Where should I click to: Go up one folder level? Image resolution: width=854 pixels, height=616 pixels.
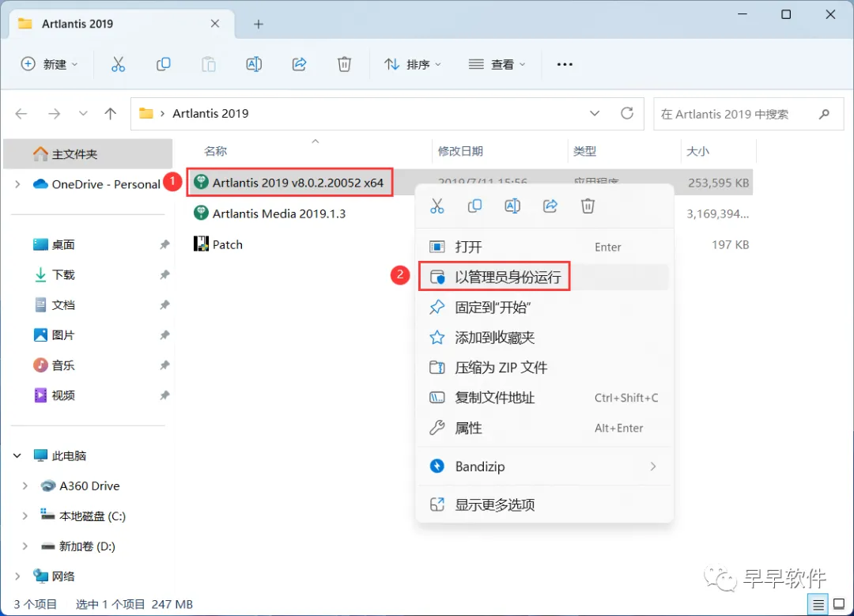coord(111,113)
